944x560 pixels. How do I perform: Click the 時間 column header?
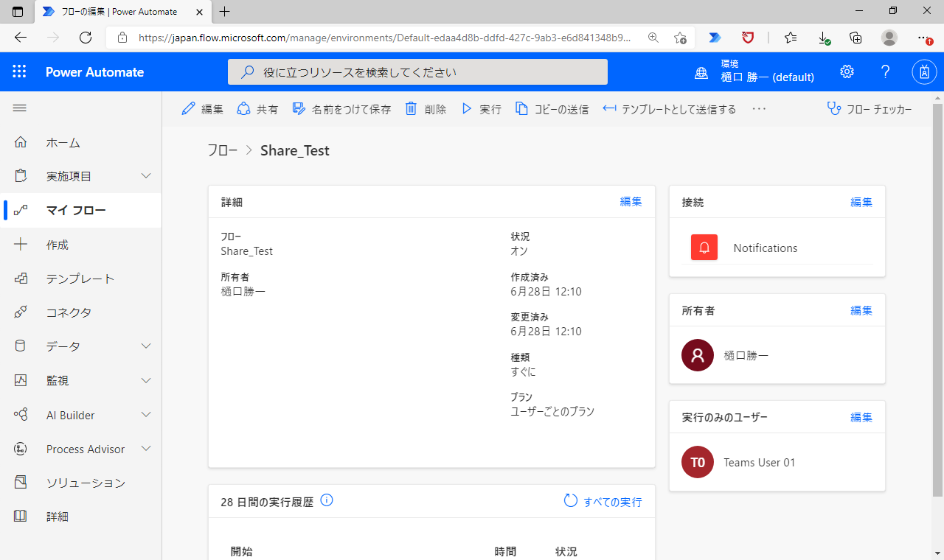coord(505,551)
